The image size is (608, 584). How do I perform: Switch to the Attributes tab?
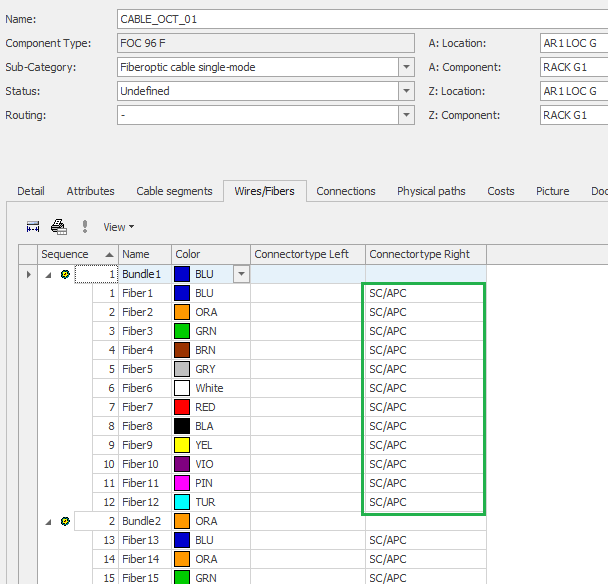[x=90, y=191]
